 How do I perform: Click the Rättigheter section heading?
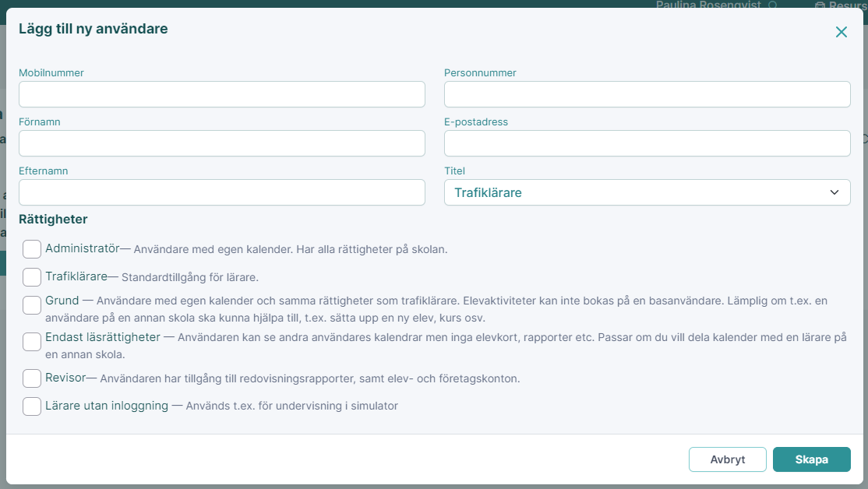point(53,220)
